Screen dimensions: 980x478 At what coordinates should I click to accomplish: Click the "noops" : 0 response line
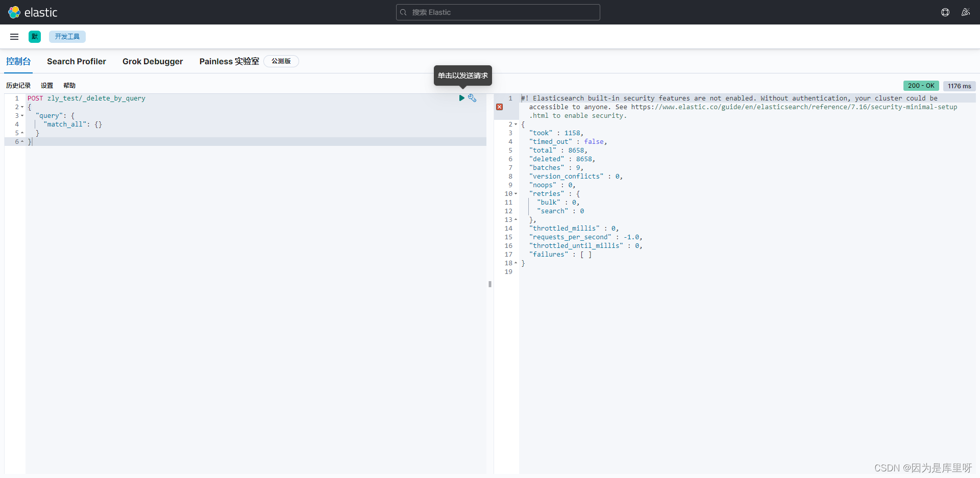coord(552,185)
